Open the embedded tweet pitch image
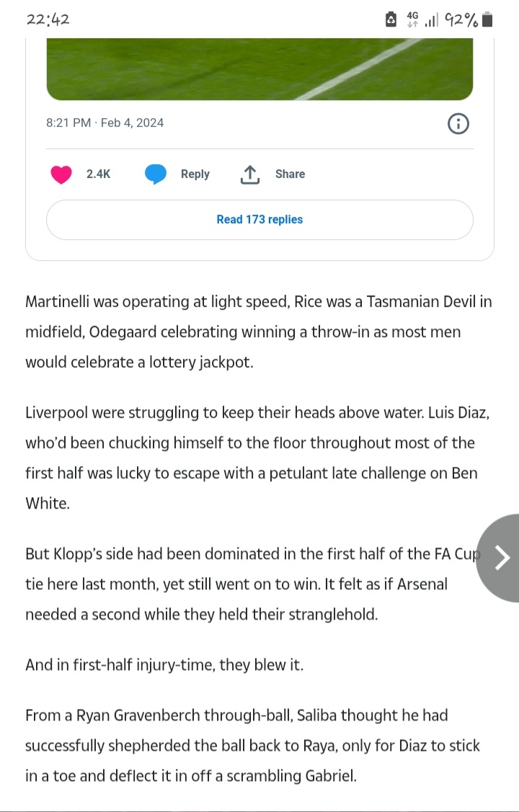Screen dimensions: 519x812 [259, 69]
